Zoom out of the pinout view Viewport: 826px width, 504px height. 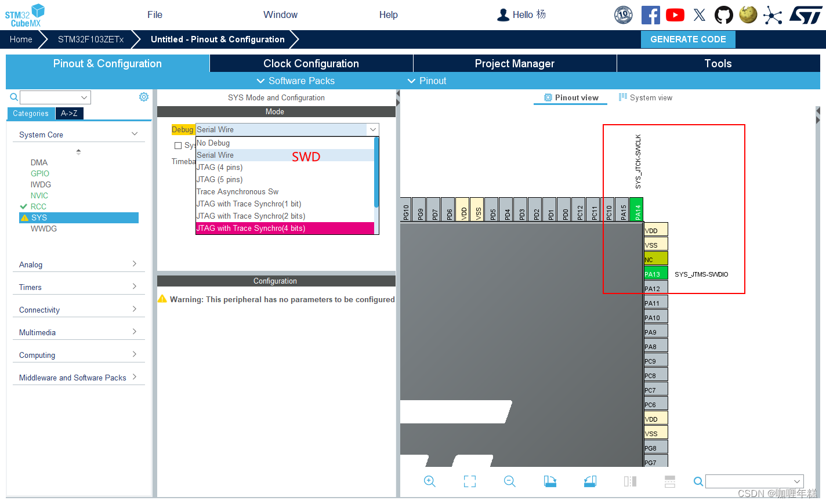510,481
